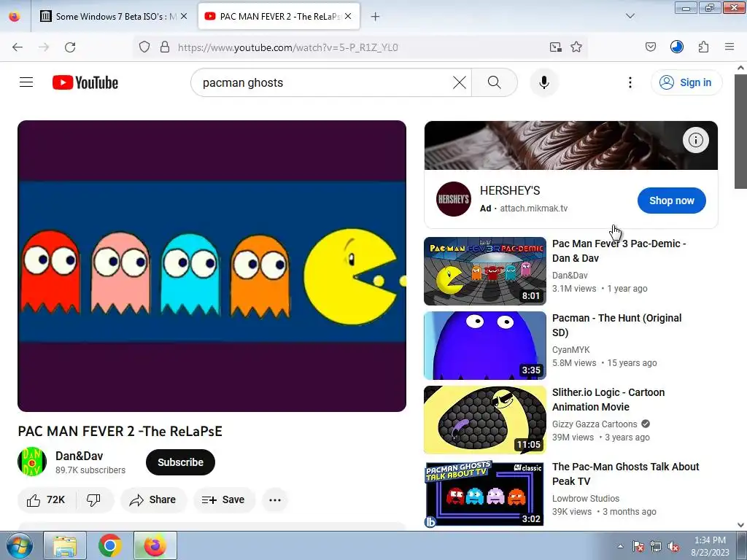The image size is (747, 560).
Task: Open Windows Explorer from taskbar
Action: click(65, 545)
